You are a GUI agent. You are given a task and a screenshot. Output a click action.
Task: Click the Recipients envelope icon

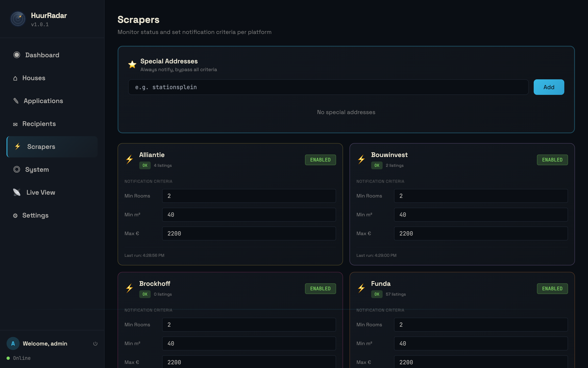tap(15, 124)
